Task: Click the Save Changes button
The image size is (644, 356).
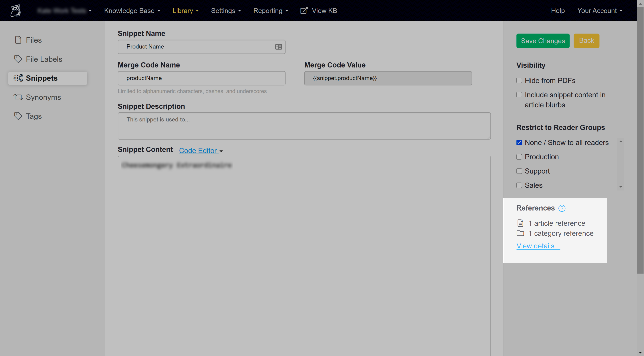Action: (543, 41)
